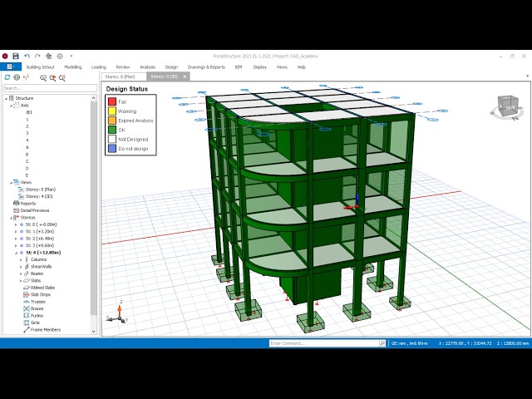Open the Views ribbon tab
532x399 pixels.
pos(282,67)
